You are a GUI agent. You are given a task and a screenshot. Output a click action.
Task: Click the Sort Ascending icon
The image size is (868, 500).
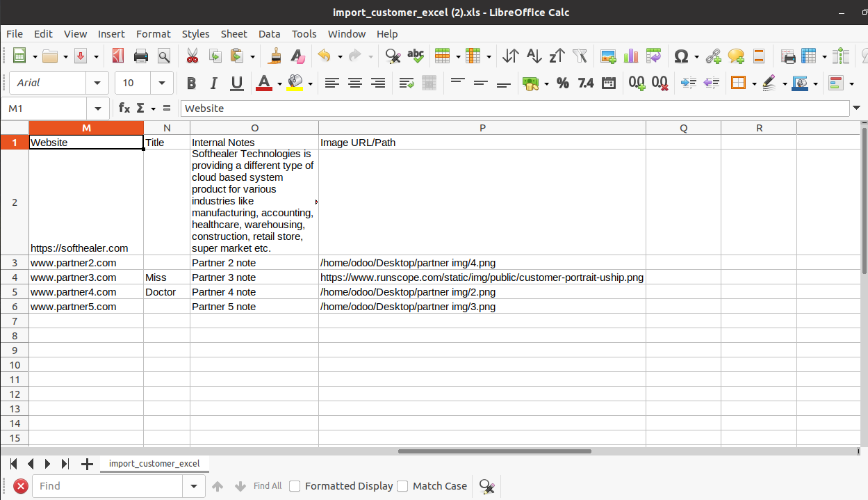point(534,56)
